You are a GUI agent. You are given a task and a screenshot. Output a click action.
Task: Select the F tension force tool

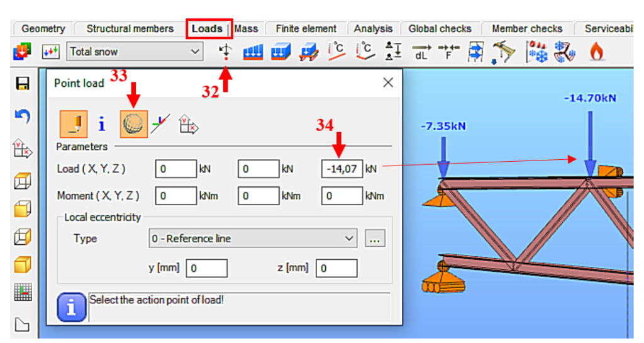click(x=448, y=52)
